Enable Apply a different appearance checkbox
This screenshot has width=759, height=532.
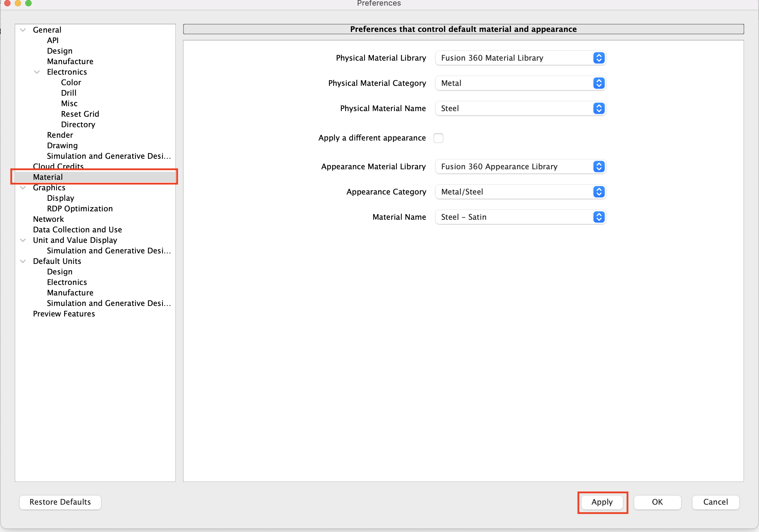(438, 138)
